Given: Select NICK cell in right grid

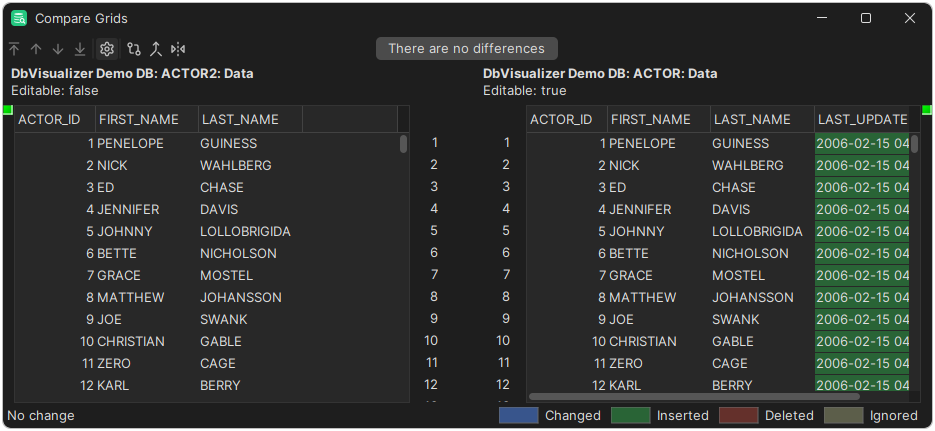Looking at the screenshot, I should [659, 166].
